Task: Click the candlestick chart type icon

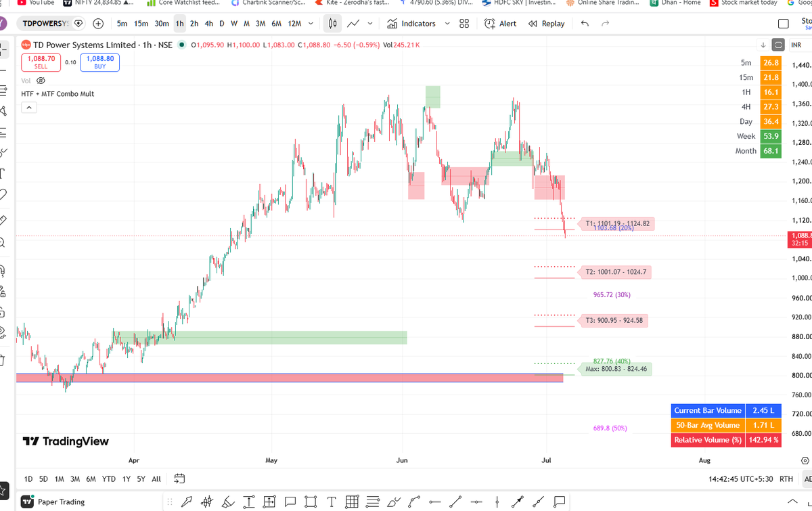Action: point(332,24)
